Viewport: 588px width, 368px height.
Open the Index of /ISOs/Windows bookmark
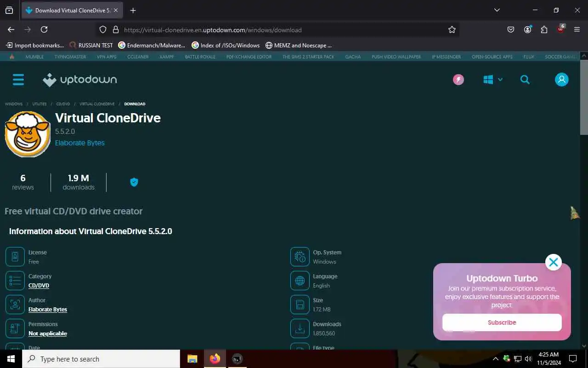[x=226, y=45]
